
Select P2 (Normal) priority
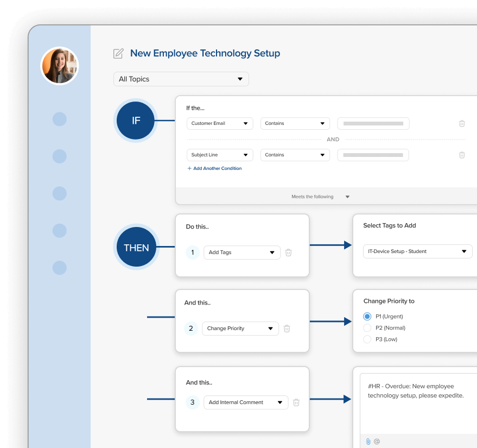pyautogui.click(x=367, y=328)
